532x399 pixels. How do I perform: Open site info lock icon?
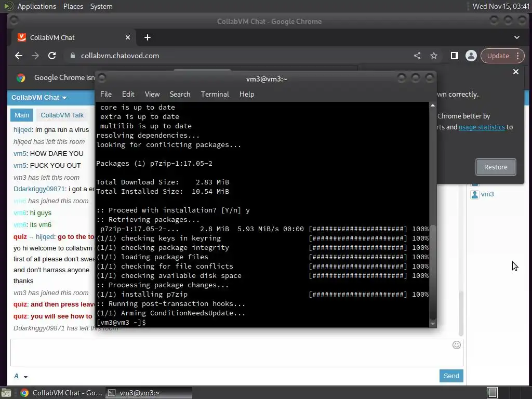point(73,56)
